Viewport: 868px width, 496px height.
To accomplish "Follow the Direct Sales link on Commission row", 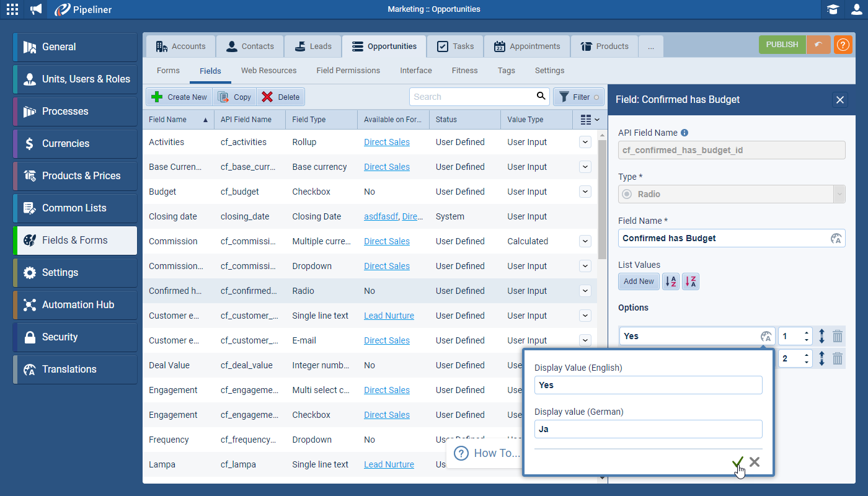I will (x=386, y=241).
